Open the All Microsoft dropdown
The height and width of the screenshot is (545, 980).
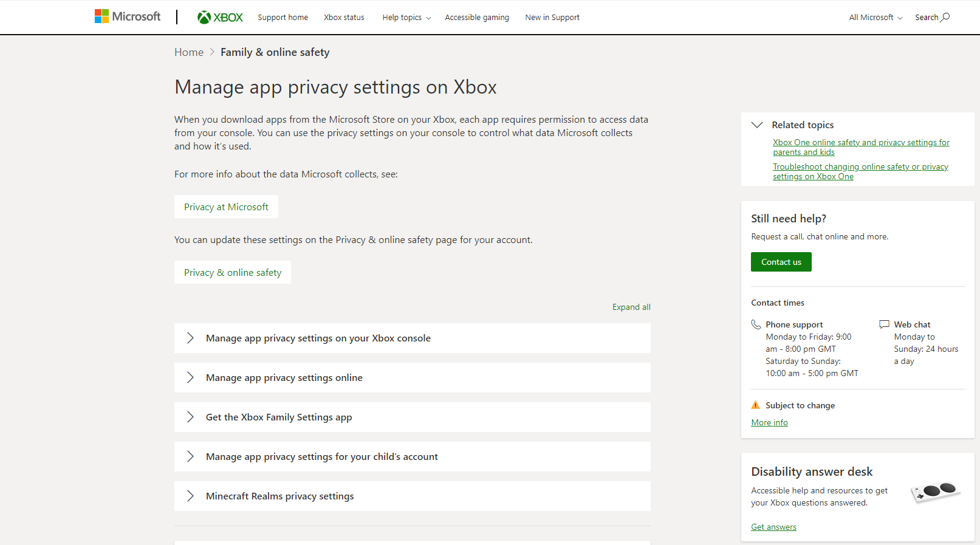pyautogui.click(x=875, y=18)
